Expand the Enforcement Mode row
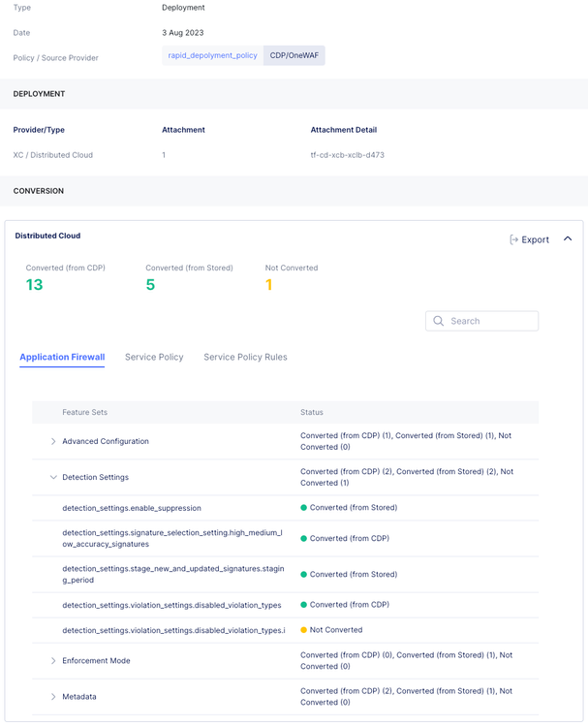This screenshot has width=588, height=727. pyautogui.click(x=53, y=661)
